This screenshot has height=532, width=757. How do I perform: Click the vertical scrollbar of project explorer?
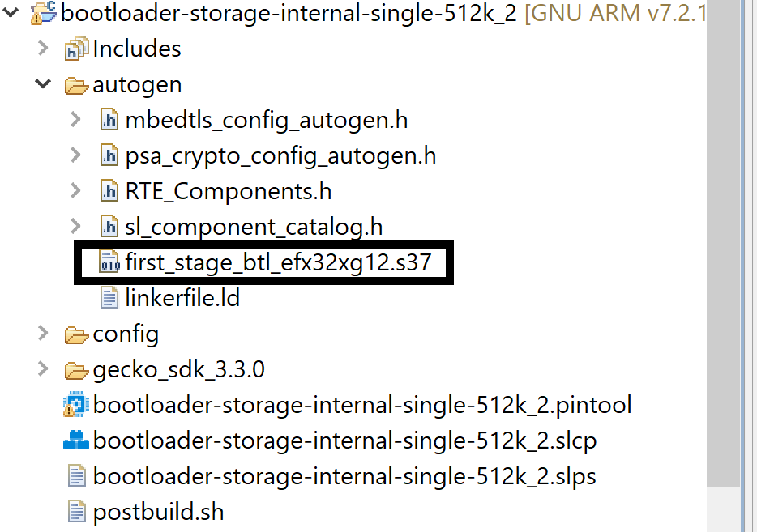click(732, 243)
